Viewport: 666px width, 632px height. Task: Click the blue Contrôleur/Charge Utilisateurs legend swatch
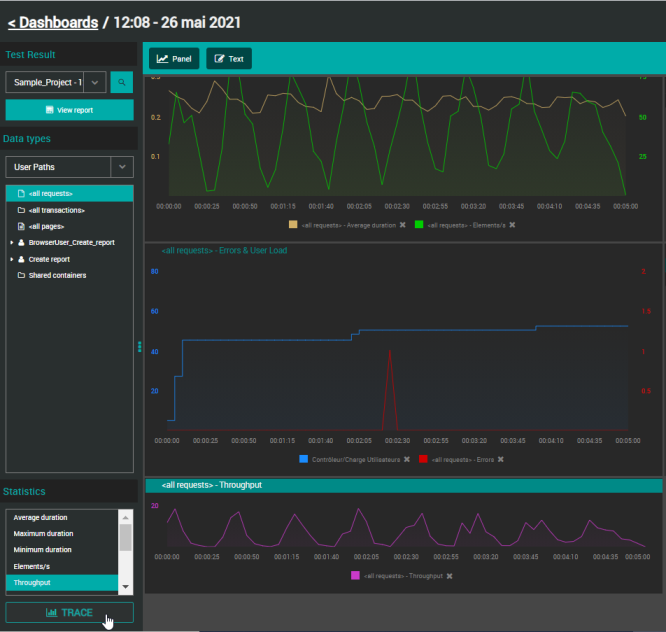click(303, 459)
